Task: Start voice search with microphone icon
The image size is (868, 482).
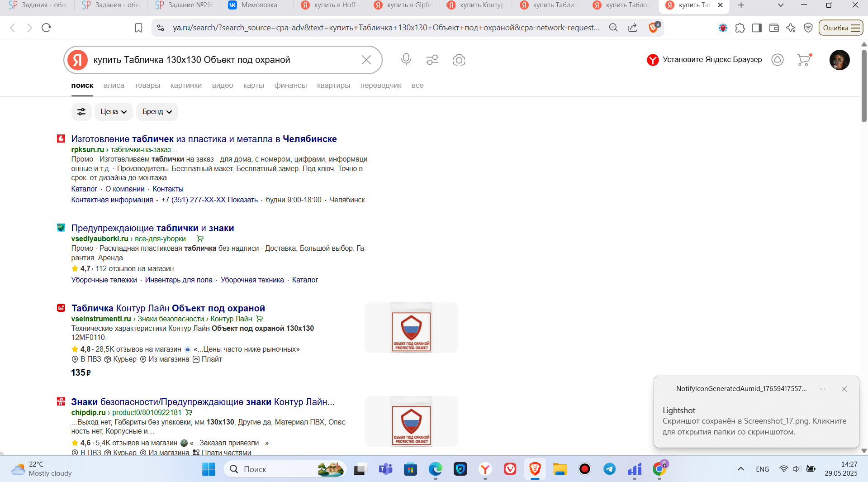Action: click(x=406, y=60)
